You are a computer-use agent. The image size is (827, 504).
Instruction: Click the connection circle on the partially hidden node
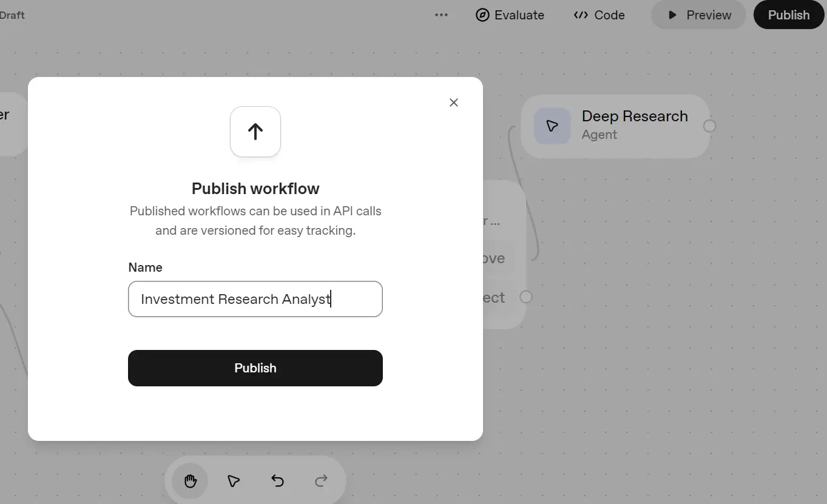pos(525,297)
